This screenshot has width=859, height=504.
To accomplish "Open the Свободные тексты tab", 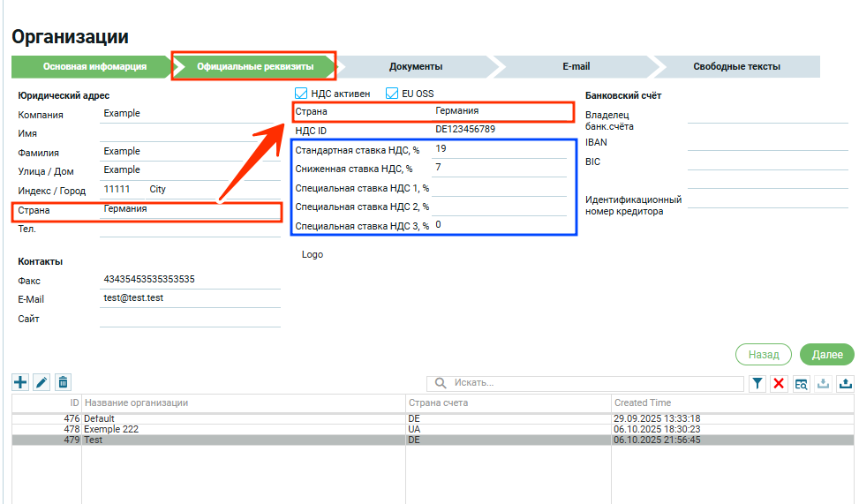I will [736, 66].
